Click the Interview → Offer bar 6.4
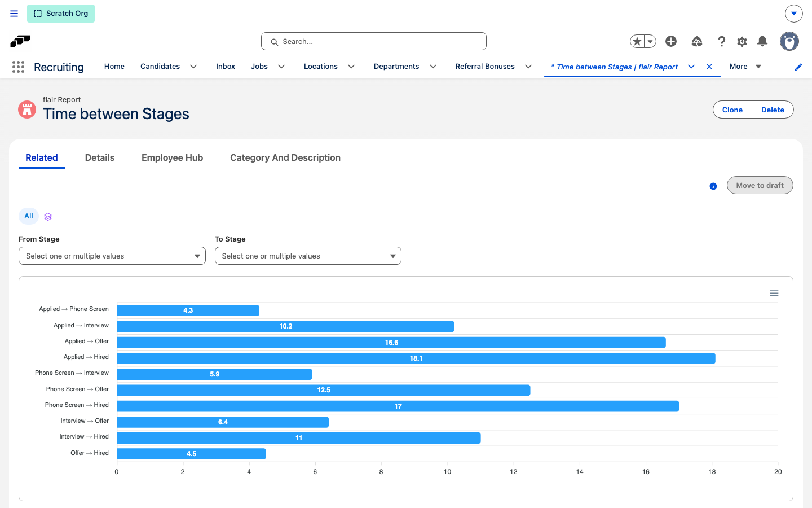This screenshot has height=508, width=812. point(223,422)
